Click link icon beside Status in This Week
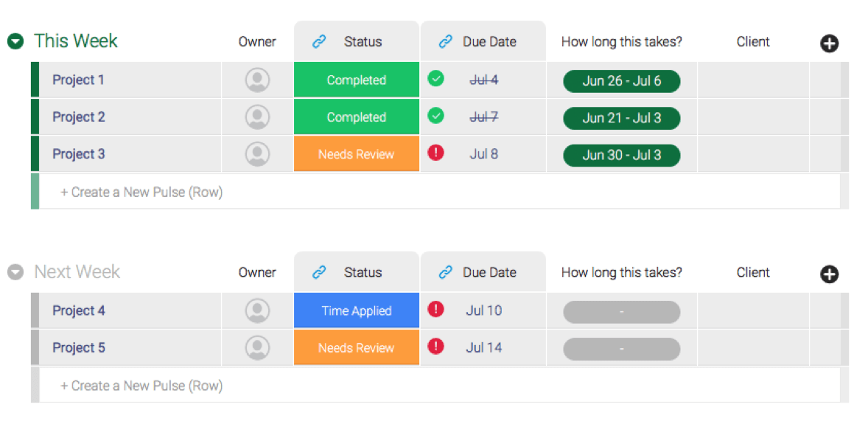Image resolution: width=868 pixels, height=438 pixels. pyautogui.click(x=319, y=41)
